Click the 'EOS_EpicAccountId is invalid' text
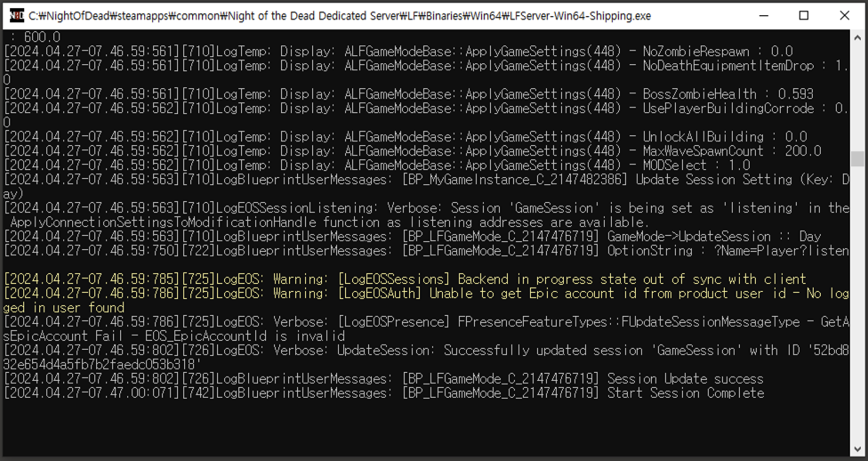 pos(245,336)
